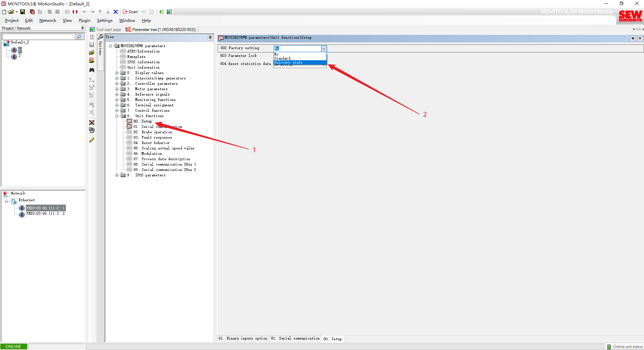The image size is (644, 350).
Task: Open the Plugin menu
Action: coord(84,21)
